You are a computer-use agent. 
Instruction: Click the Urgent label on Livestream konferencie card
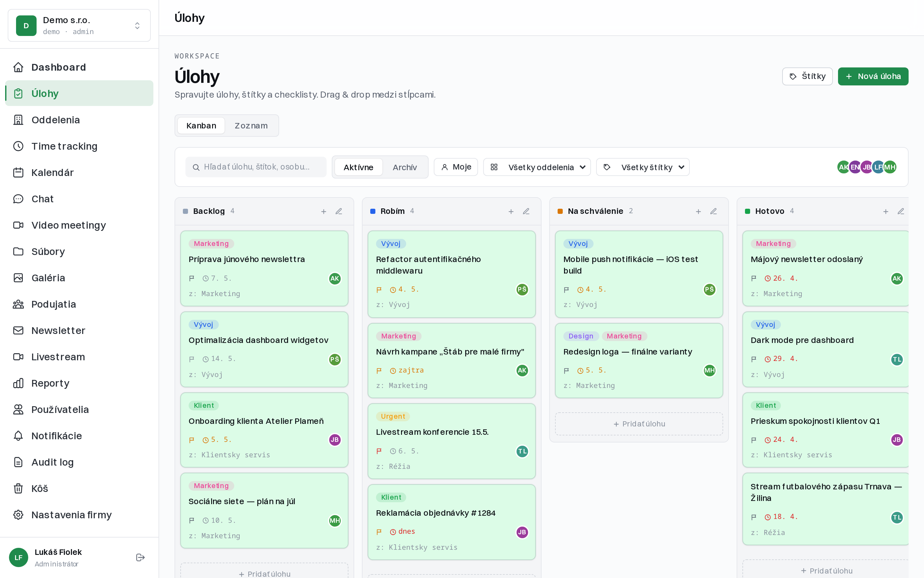392,416
